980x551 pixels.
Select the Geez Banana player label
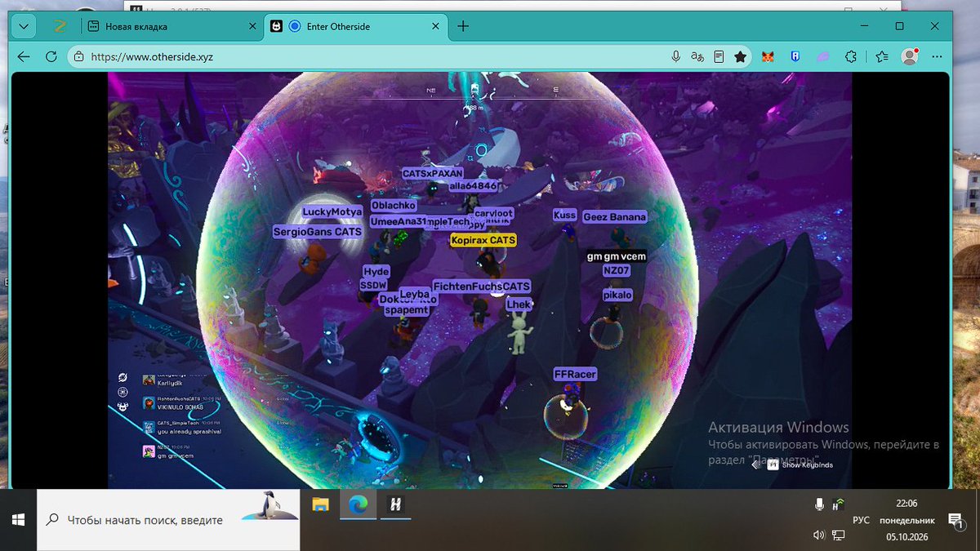click(614, 216)
